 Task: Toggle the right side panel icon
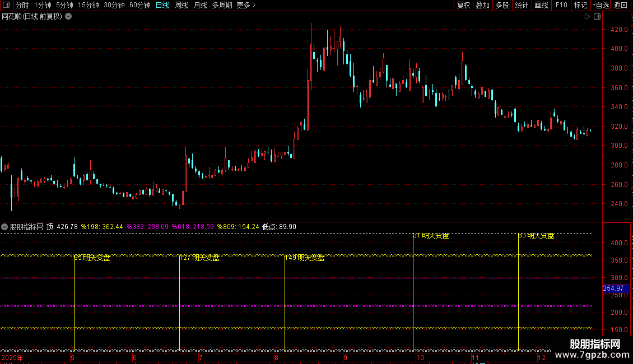(x=597, y=17)
